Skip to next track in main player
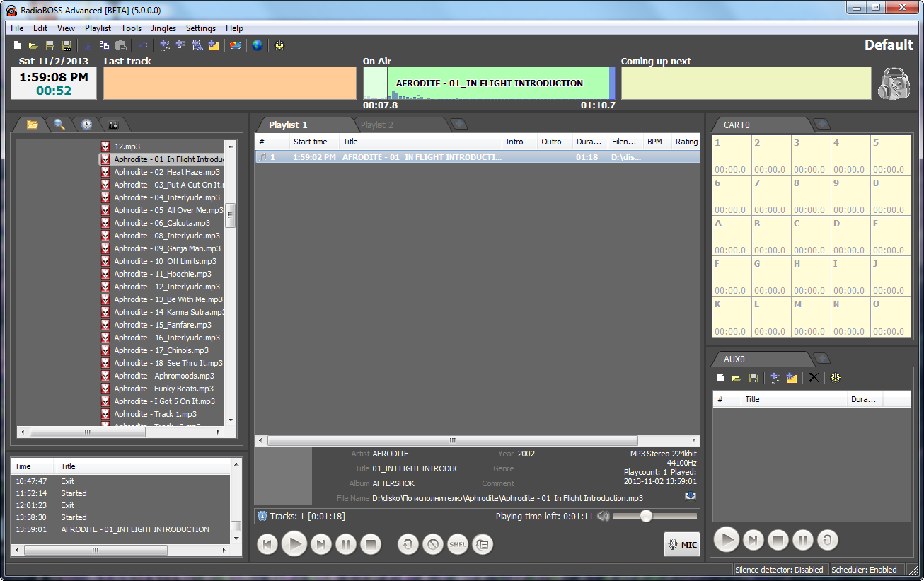Image resolution: width=924 pixels, height=581 pixels. pos(320,544)
